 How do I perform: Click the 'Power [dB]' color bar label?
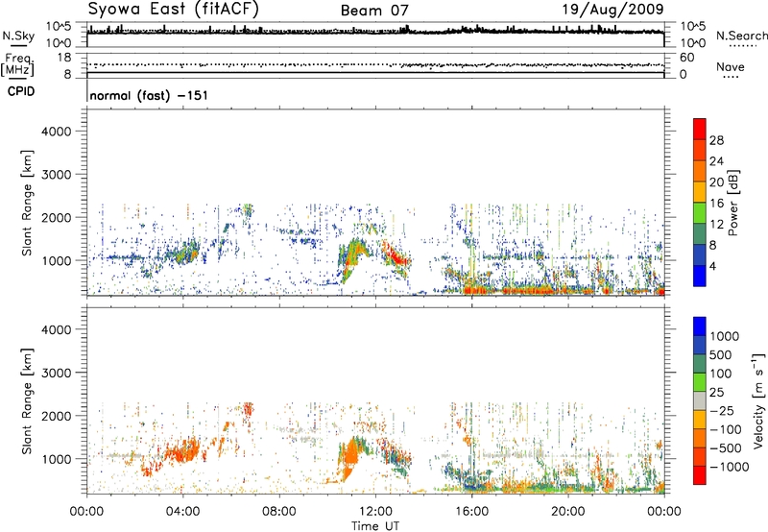[732, 203]
